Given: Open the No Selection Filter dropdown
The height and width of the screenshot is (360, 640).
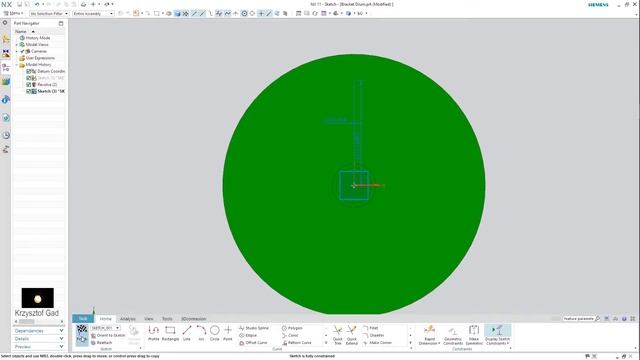Looking at the screenshot, I should 49,13.
